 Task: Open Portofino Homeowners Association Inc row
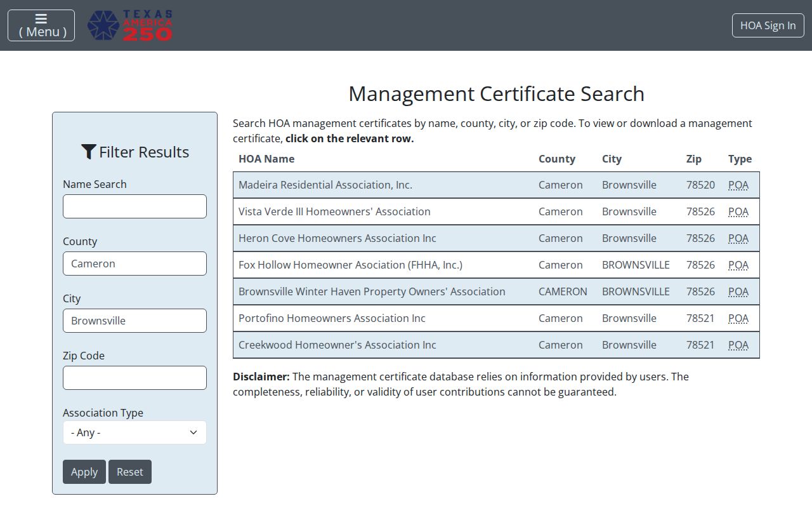[x=496, y=318]
